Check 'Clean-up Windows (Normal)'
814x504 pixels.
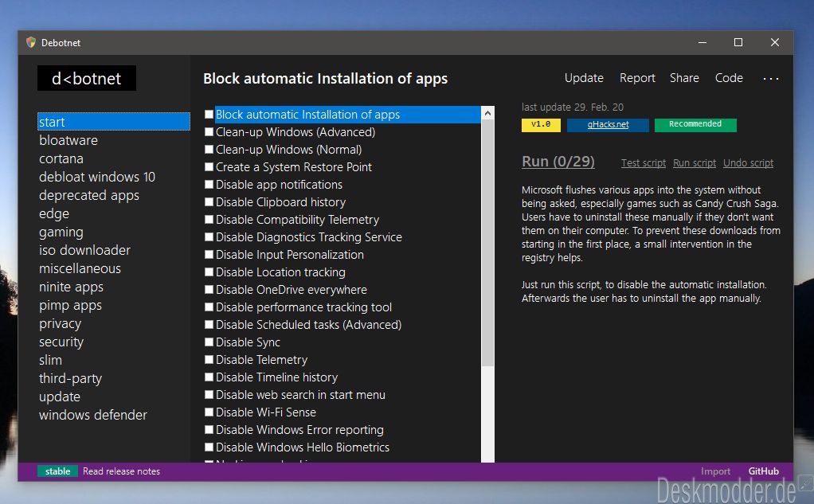[x=209, y=150]
